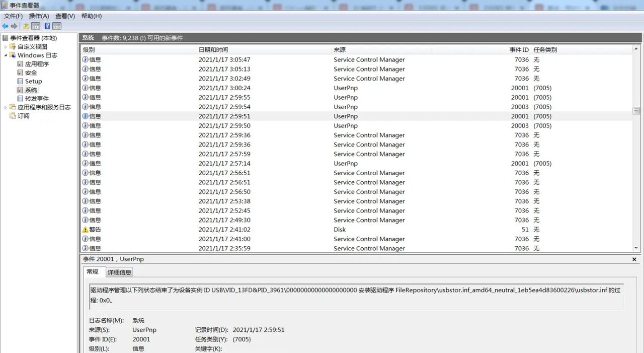Select the 应用程序 log in the tree

(x=37, y=64)
